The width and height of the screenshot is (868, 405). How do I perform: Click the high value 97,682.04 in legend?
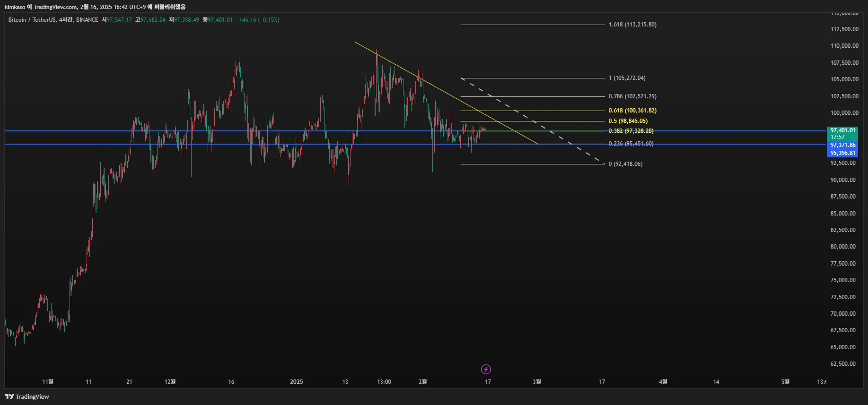153,20
